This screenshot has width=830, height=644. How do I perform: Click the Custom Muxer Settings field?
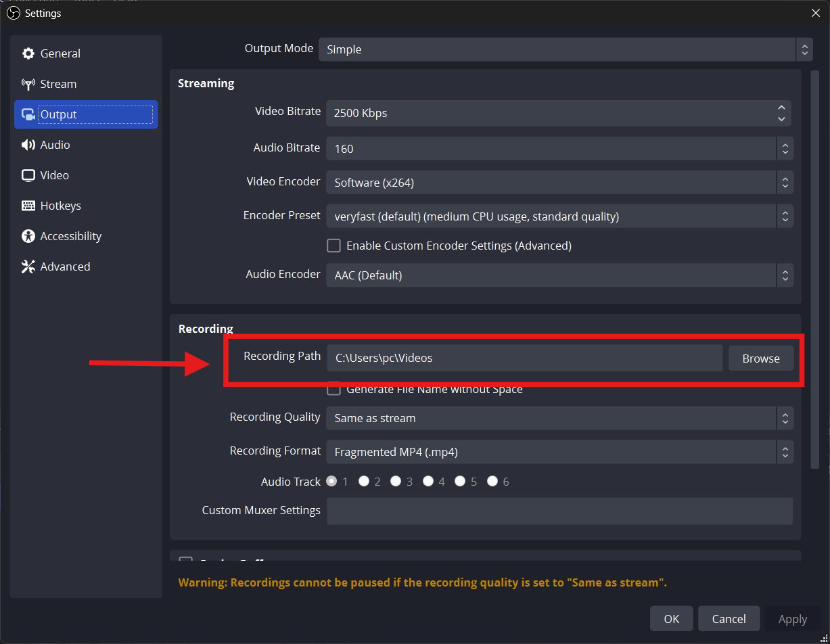coord(559,511)
